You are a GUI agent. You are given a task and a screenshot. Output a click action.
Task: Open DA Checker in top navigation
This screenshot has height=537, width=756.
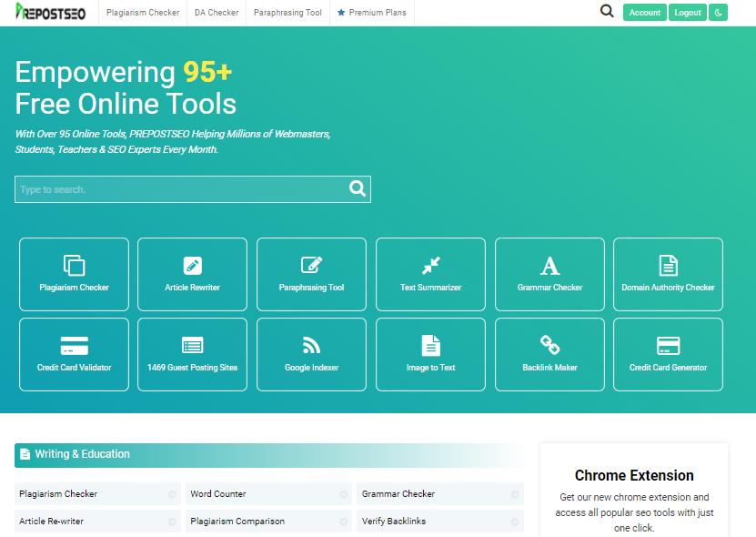(217, 13)
